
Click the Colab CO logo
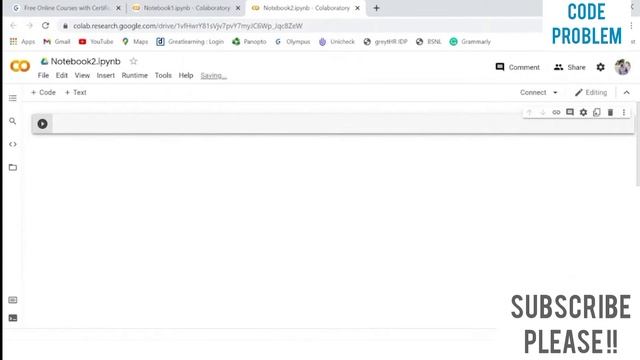tap(20, 66)
